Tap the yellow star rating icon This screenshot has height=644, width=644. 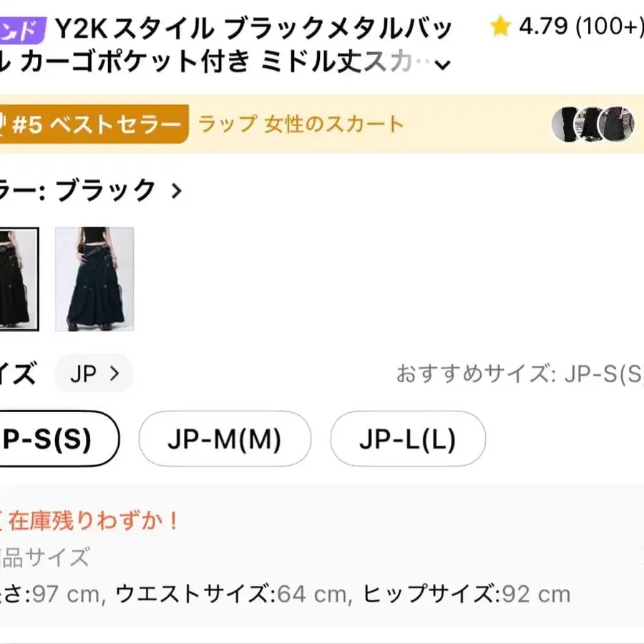tap(499, 28)
